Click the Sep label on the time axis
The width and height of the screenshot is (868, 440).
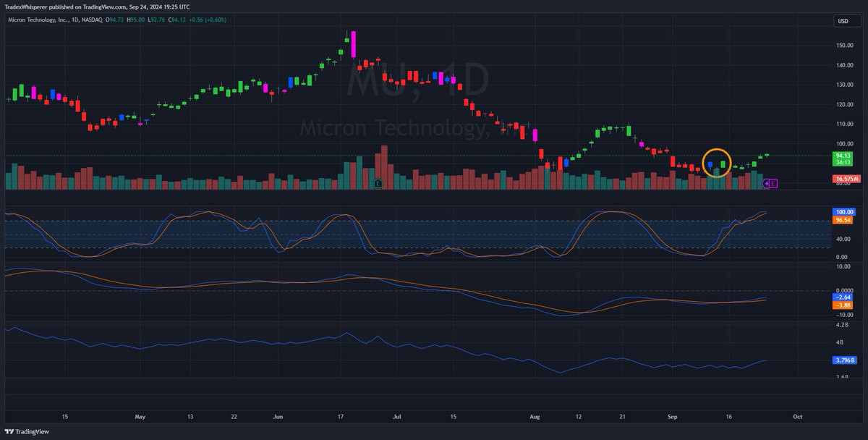pos(673,417)
